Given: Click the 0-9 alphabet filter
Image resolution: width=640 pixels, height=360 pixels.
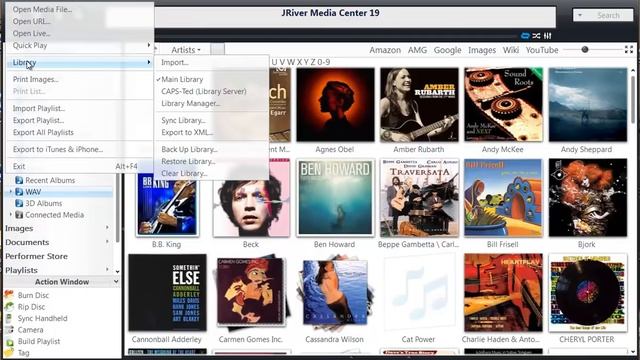Looking at the screenshot, I should pos(323,62).
